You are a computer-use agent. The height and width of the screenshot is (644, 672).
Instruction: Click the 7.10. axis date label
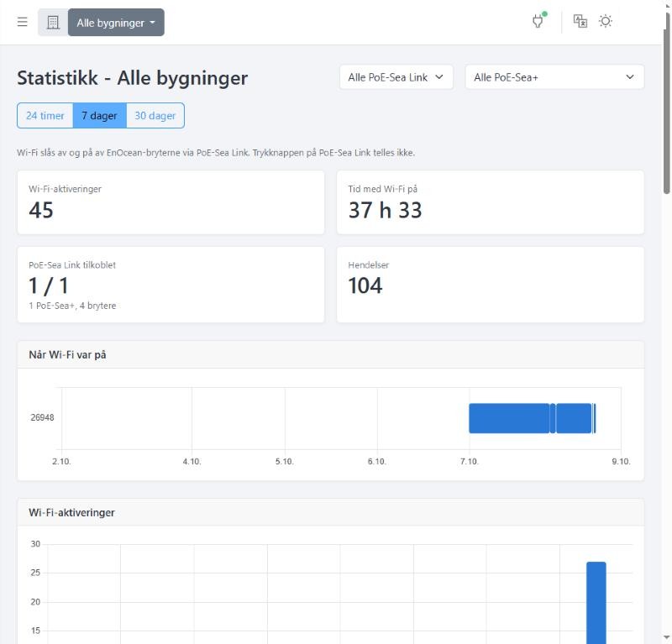(x=470, y=462)
